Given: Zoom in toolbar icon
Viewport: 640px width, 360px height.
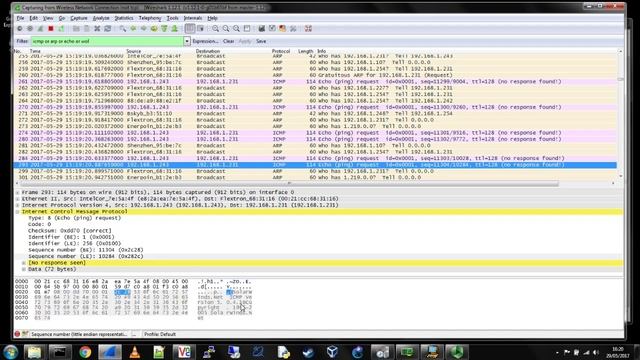Looking at the screenshot, I should click(215, 29).
